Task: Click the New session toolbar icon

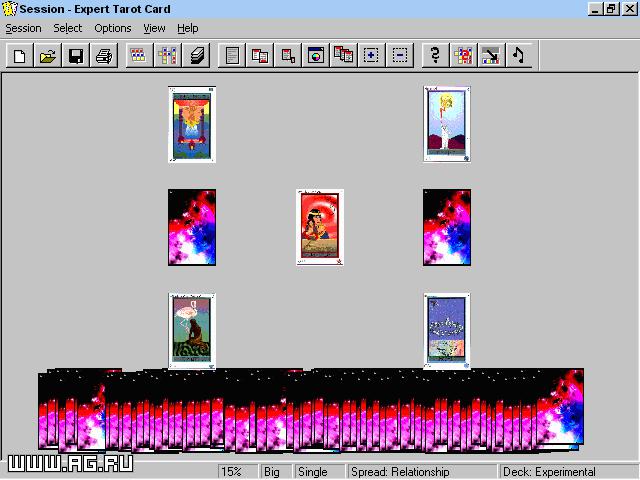Action: pos(19,56)
